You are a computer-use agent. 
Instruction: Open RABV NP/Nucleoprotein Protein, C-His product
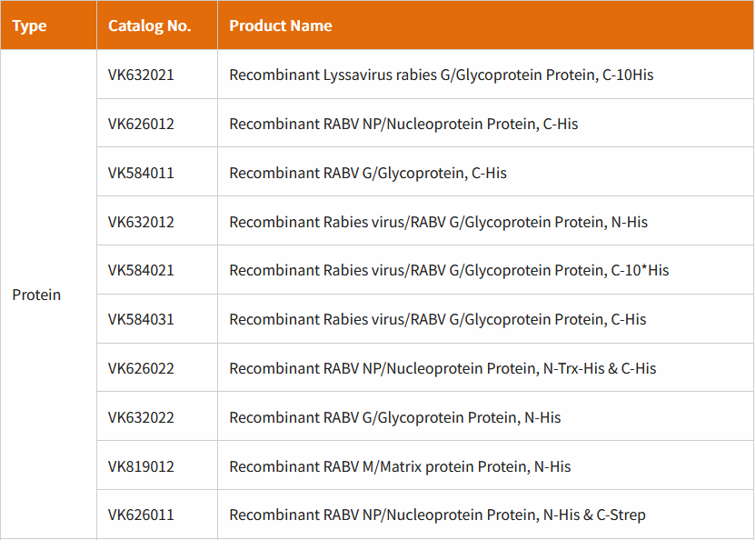pyautogui.click(x=403, y=125)
